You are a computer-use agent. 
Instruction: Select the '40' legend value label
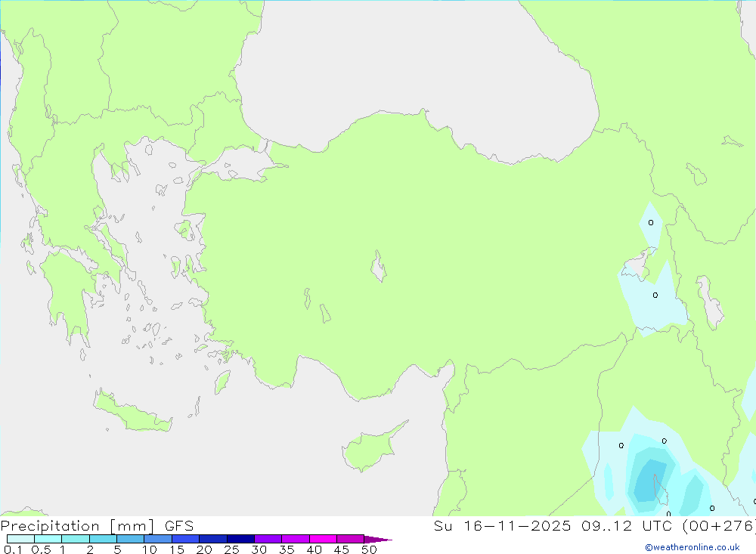(314, 549)
